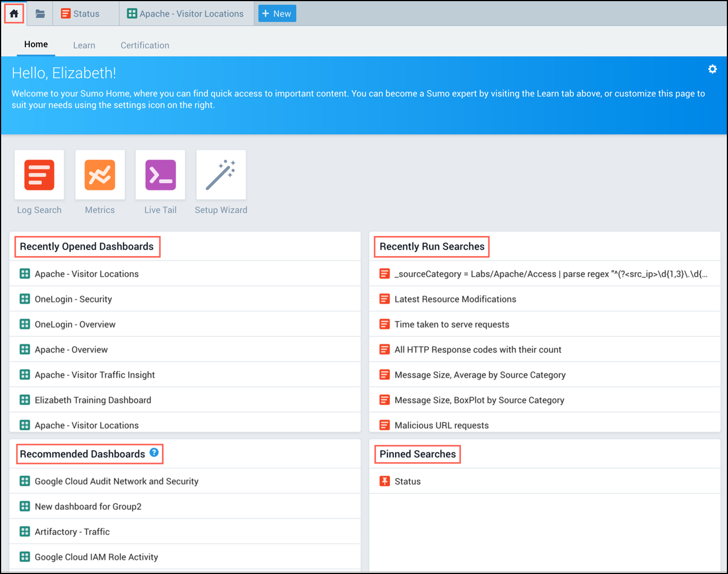Click the + New button

pos(277,14)
